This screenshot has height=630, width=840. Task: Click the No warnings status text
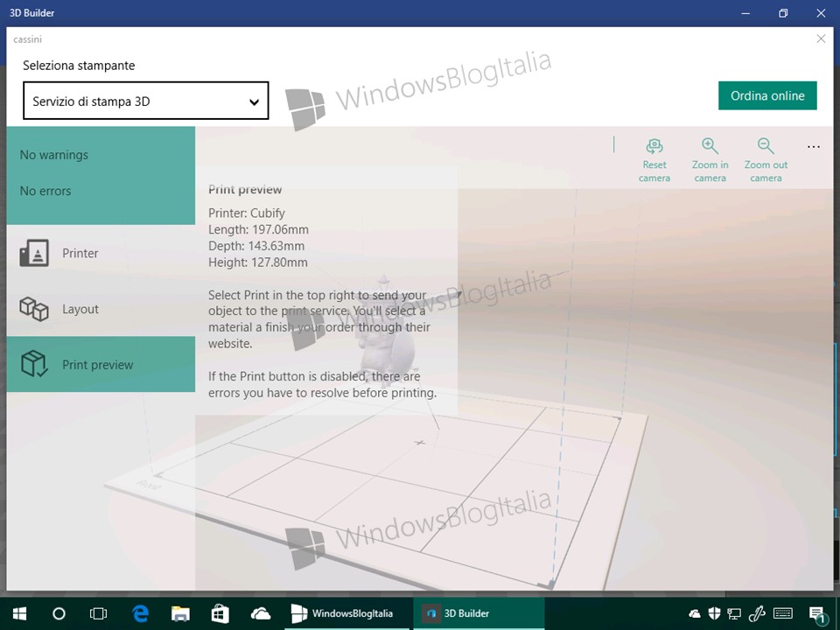[x=54, y=155]
